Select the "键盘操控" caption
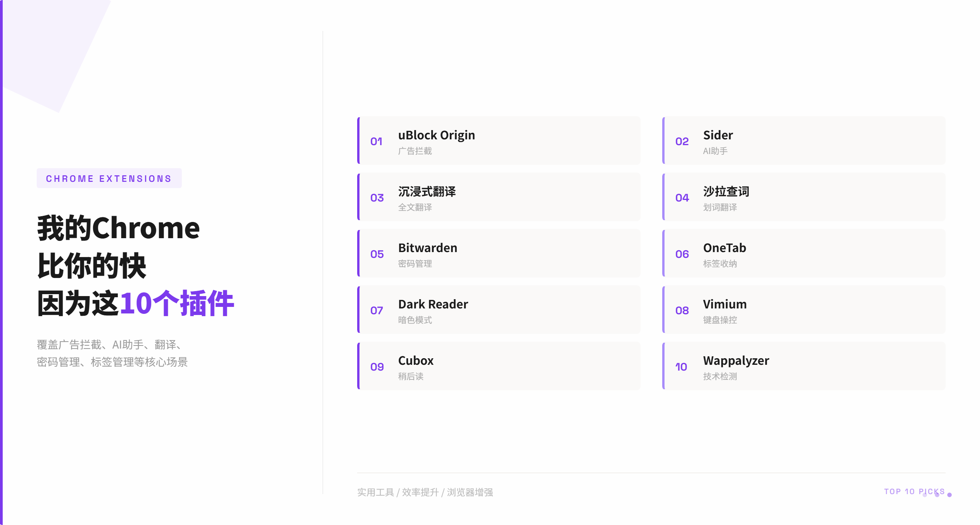Screen dimensions: 980x525 coord(720,320)
